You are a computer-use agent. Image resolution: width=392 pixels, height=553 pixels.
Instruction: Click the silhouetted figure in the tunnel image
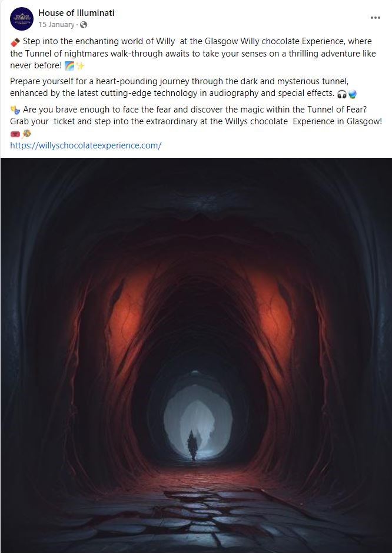[192, 445]
